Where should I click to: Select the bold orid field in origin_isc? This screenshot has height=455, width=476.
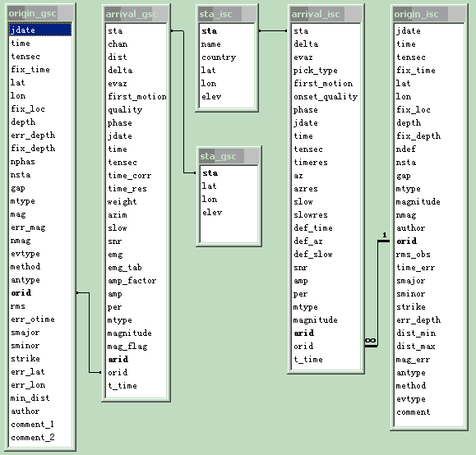[x=406, y=241]
